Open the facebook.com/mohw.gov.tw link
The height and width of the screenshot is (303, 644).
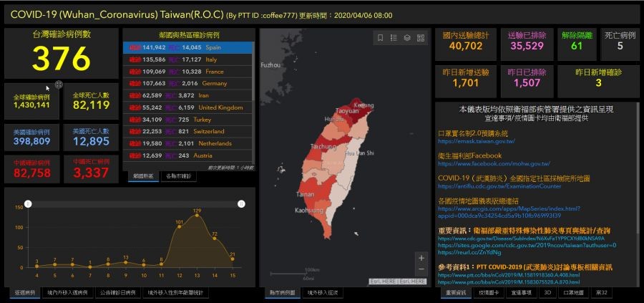494,163
